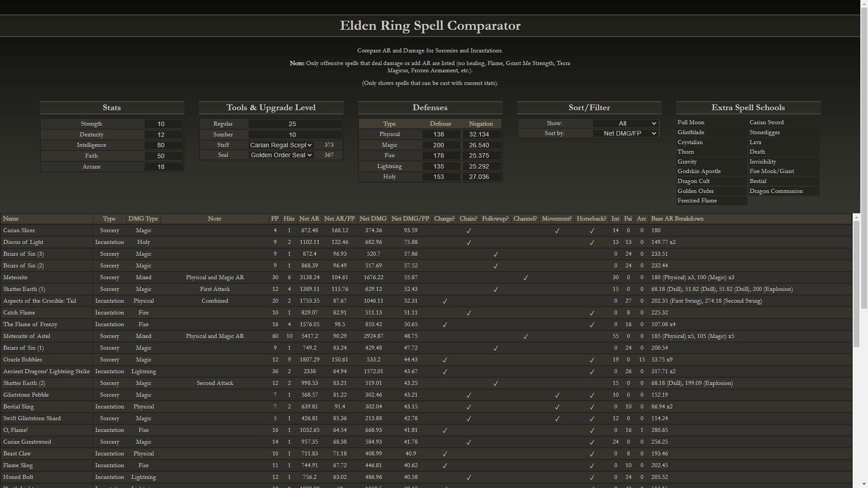Click the DMG Type column header

[x=143, y=219]
